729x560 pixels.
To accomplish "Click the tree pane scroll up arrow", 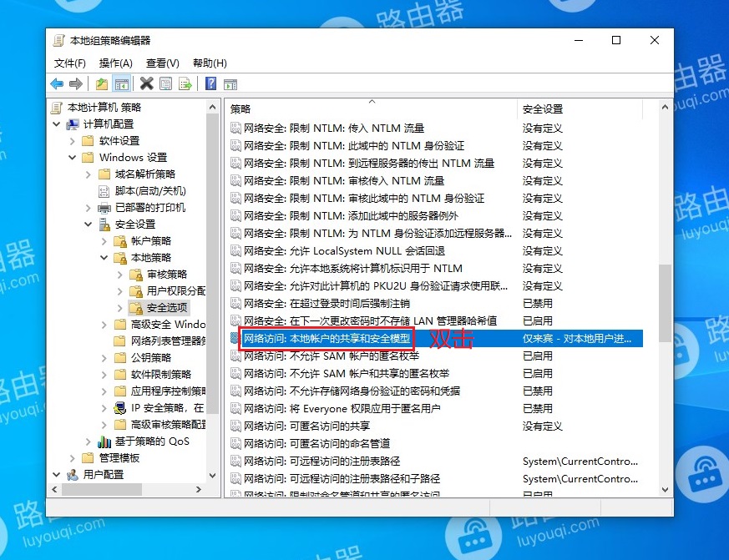I will 212,108.
